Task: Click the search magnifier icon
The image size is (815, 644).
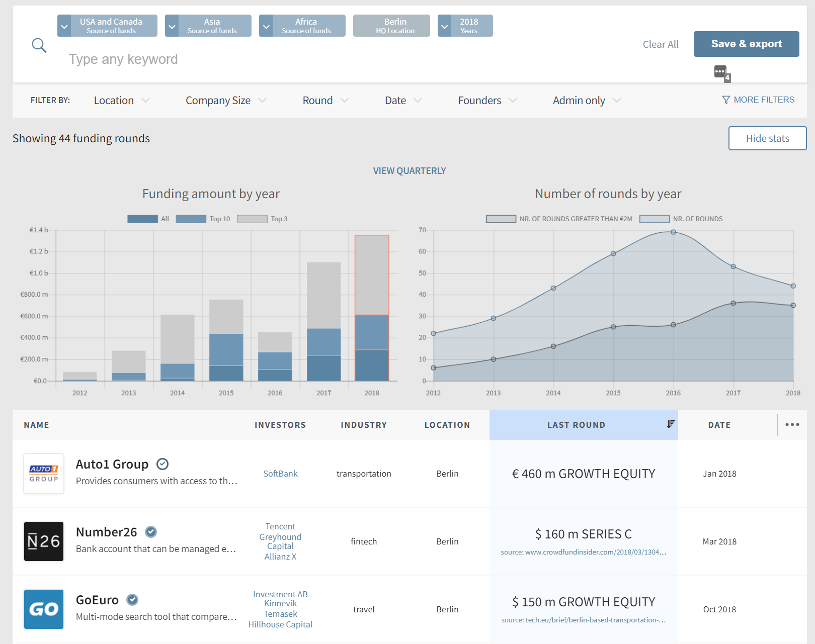Action: point(39,46)
